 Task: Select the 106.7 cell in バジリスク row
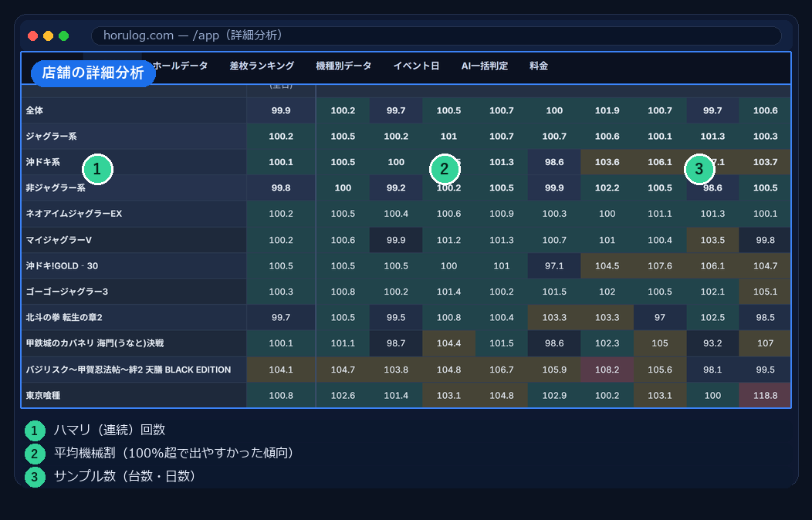click(x=501, y=370)
